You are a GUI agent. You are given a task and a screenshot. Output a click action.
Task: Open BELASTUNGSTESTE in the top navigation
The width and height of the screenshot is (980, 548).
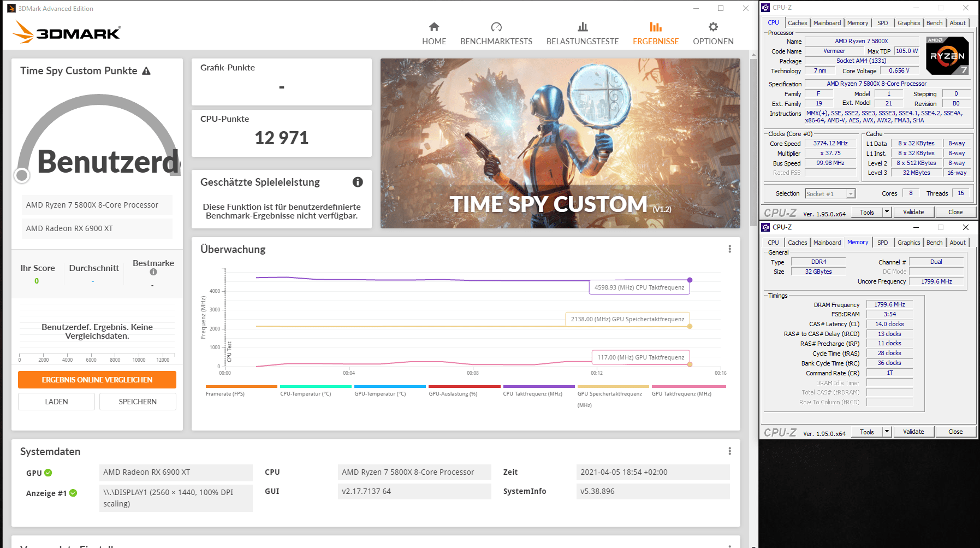pos(583,34)
